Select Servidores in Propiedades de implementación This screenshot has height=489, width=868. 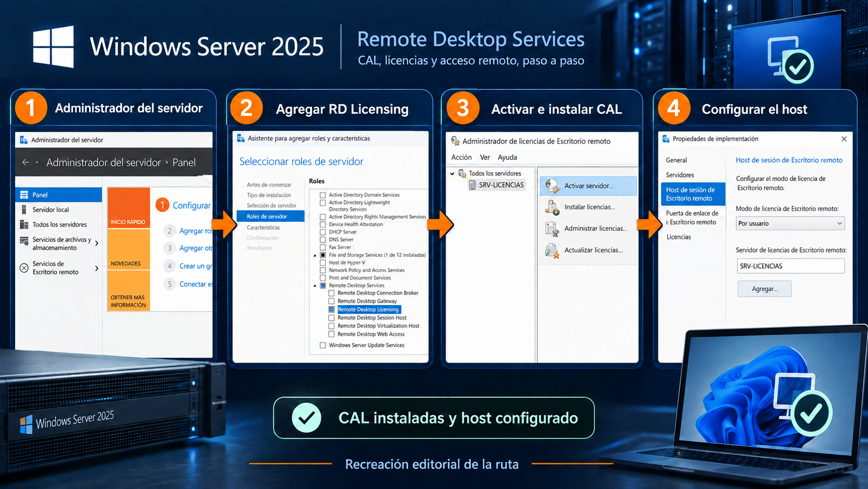click(x=680, y=175)
